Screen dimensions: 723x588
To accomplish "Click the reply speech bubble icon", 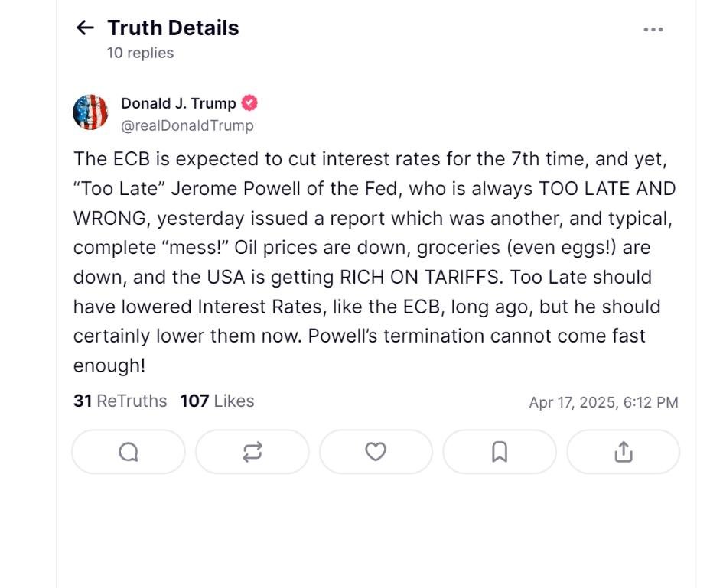I will pos(129,452).
